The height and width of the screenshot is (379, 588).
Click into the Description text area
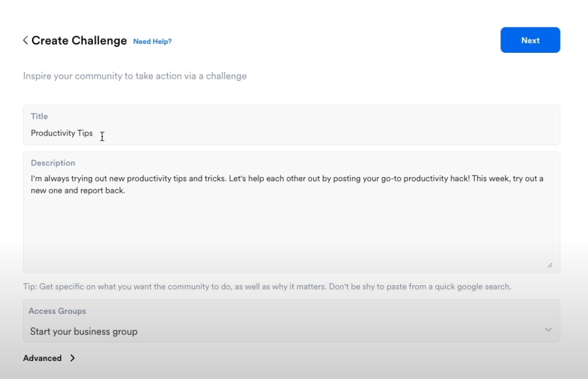291,213
